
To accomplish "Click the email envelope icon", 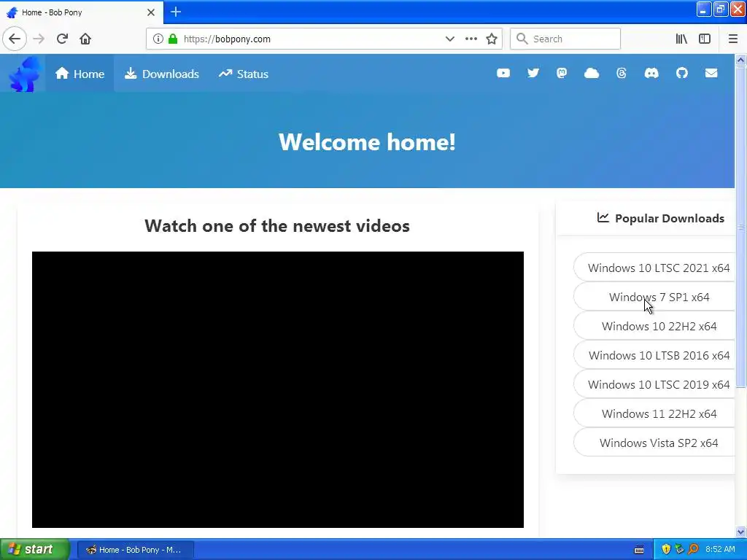I will click(x=711, y=73).
